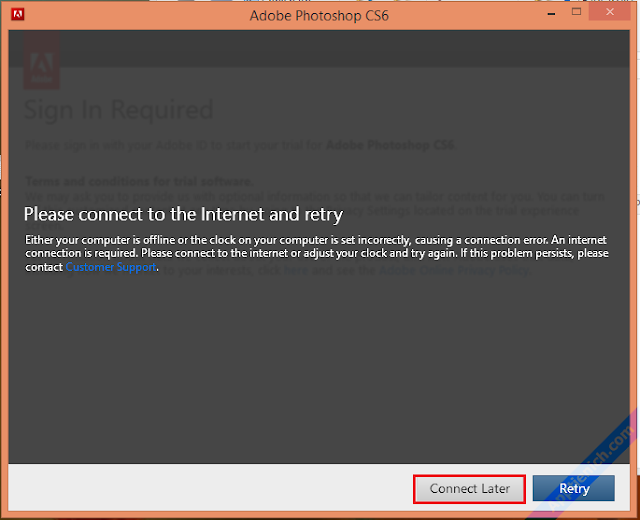Screen dimensions: 640x520
Task: Minimize the Adobe Photoshop CS6 window
Action: [x=551, y=14]
